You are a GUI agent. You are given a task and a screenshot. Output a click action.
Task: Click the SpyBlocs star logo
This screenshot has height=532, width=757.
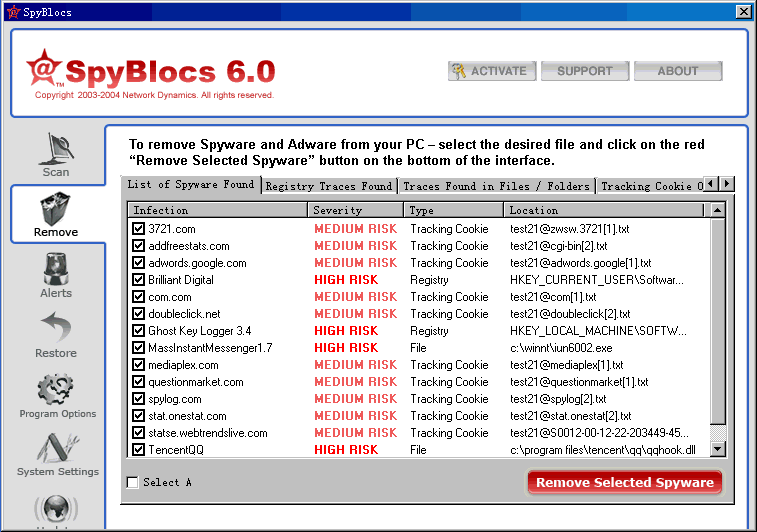43,68
